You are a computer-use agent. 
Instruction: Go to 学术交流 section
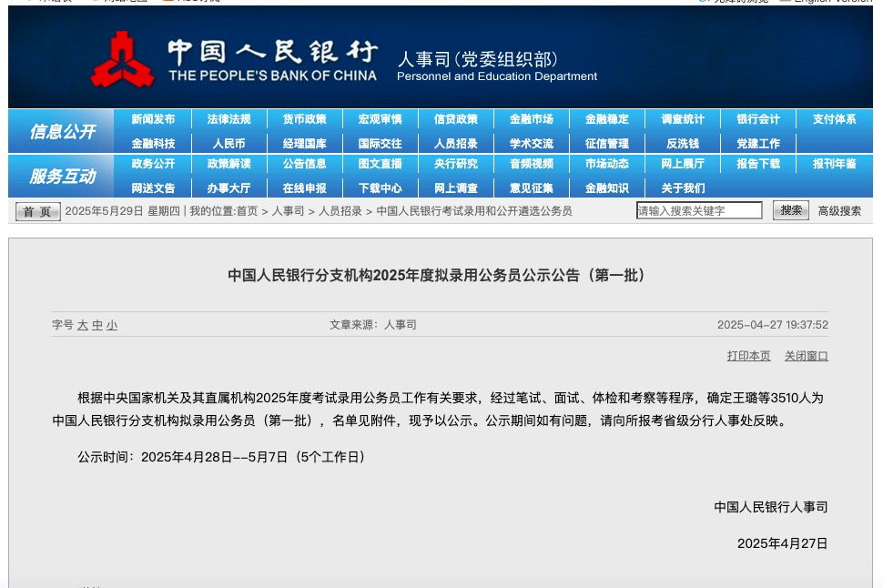click(x=532, y=144)
